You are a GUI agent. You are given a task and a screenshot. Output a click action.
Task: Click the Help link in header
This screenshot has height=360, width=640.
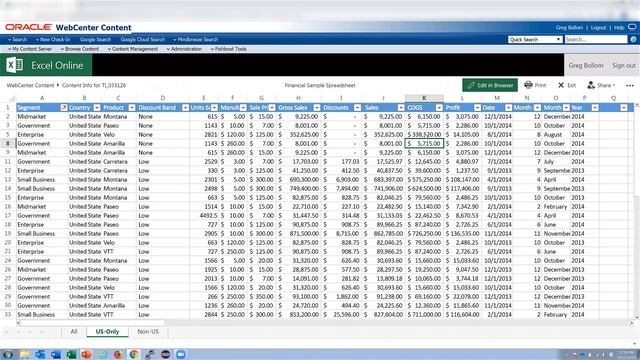[619, 27]
